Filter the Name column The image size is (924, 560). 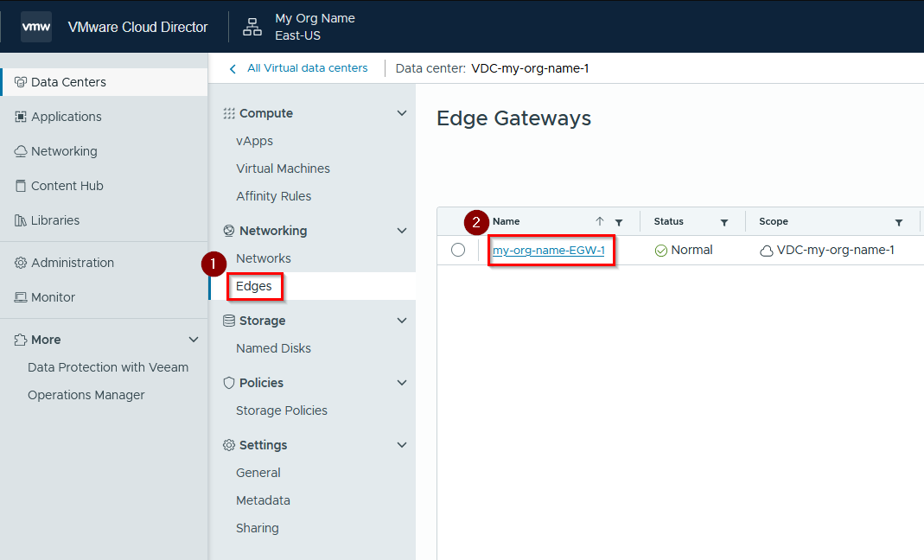(619, 222)
